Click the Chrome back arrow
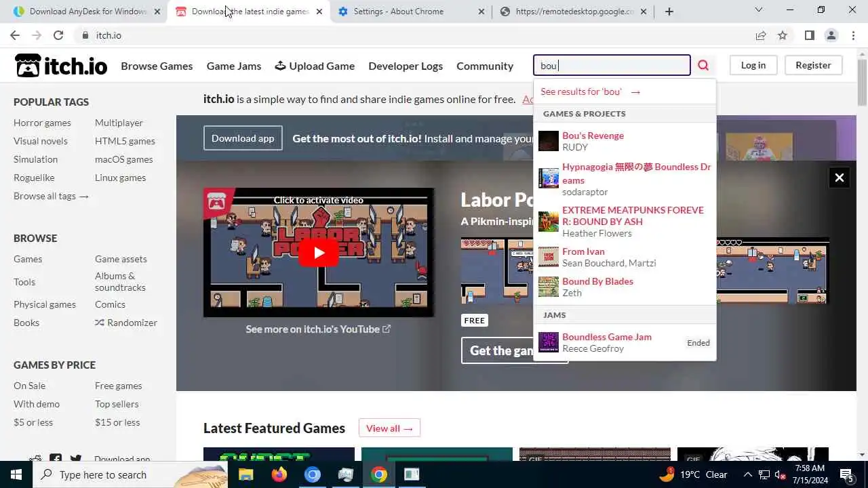Screen dimensions: 868x488 (x=15, y=35)
